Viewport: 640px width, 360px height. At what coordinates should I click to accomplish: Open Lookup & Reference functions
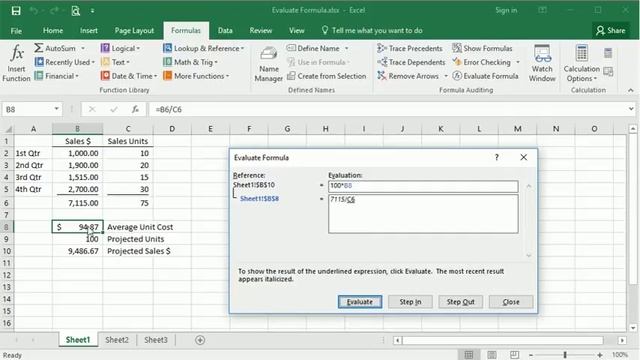pos(204,48)
